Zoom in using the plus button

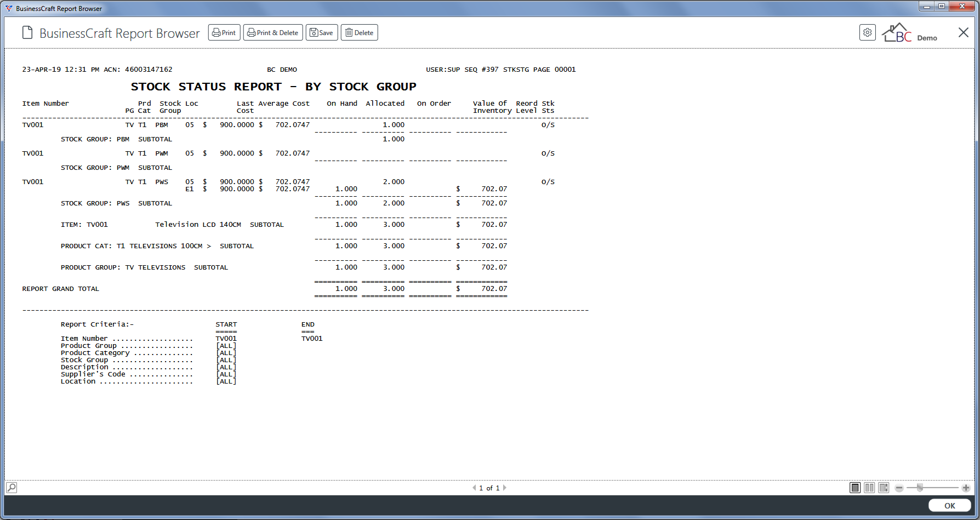966,488
